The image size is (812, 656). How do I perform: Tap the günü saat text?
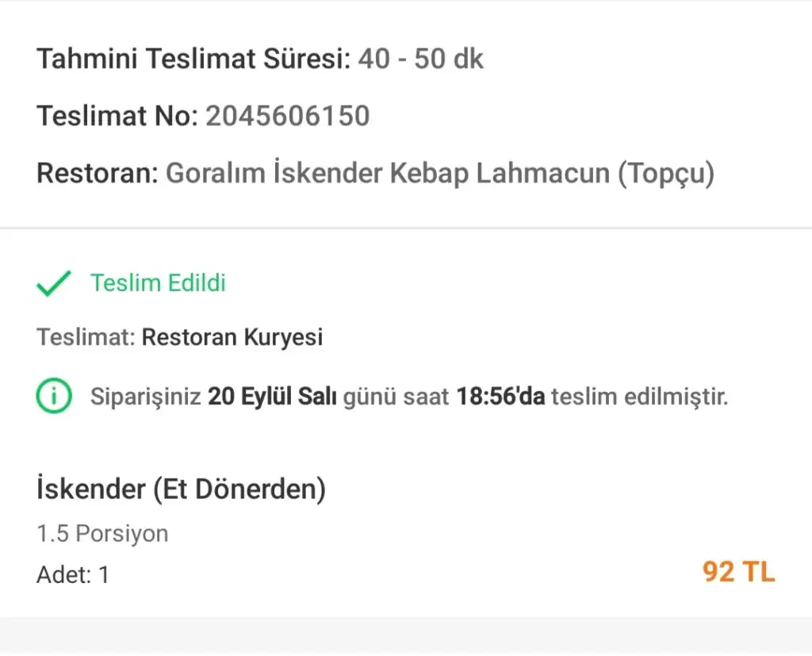[x=396, y=396]
